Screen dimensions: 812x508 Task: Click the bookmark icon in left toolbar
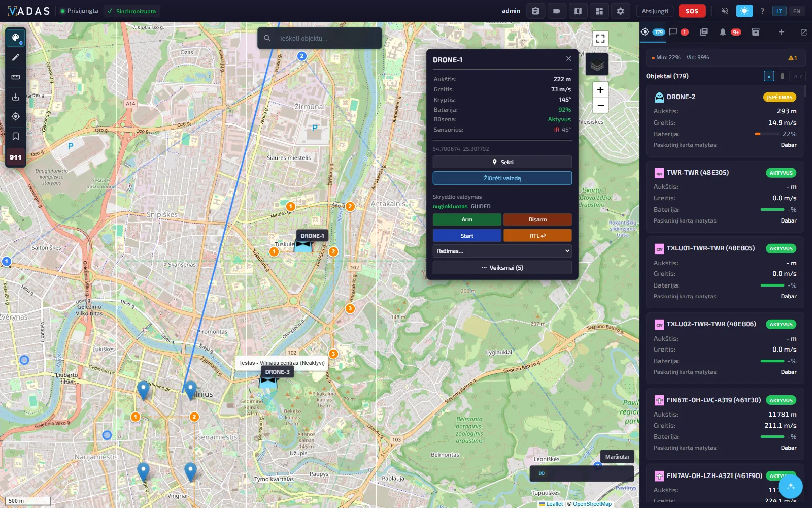(x=16, y=136)
